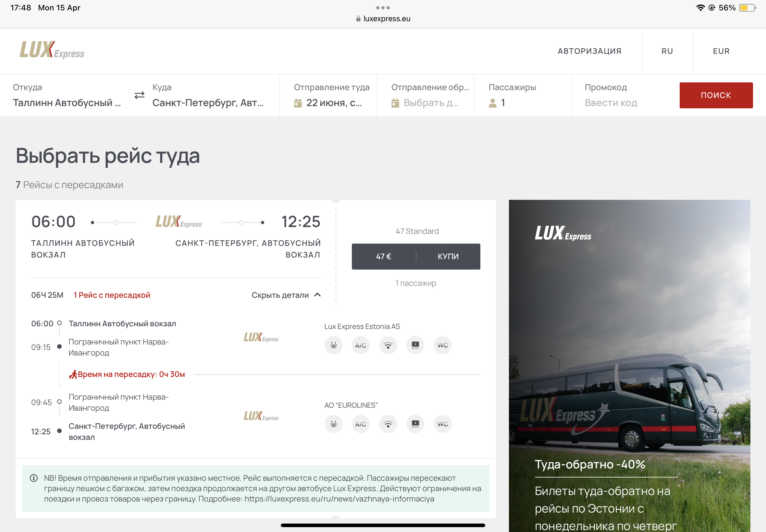Click the Промокод Ввести код input field

tap(611, 103)
